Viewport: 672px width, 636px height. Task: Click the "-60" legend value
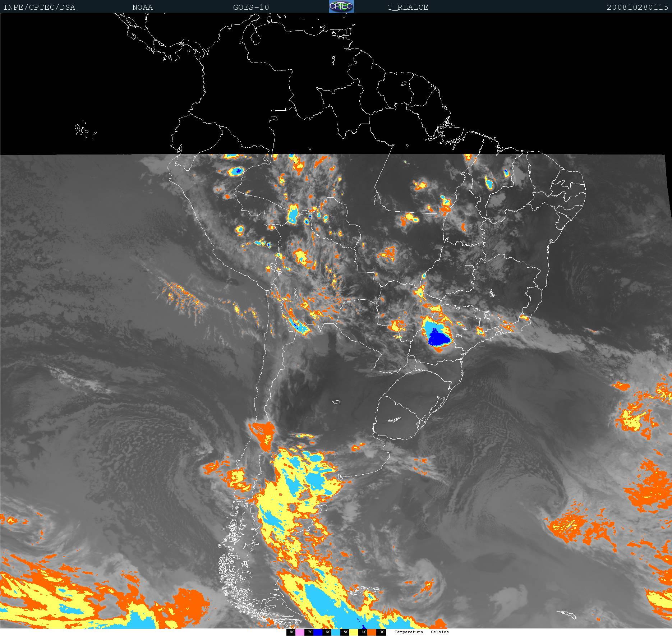[x=327, y=632]
